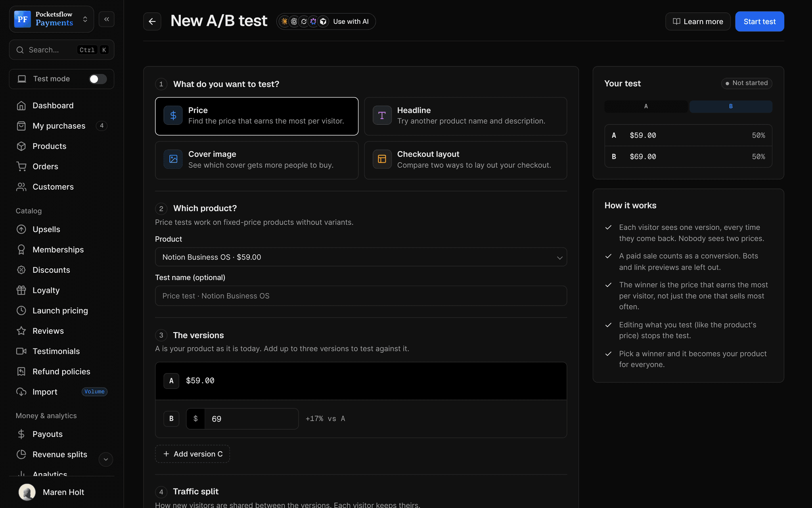This screenshot has height=508, width=812.
Task: Click the Products box icon
Action: (x=21, y=146)
